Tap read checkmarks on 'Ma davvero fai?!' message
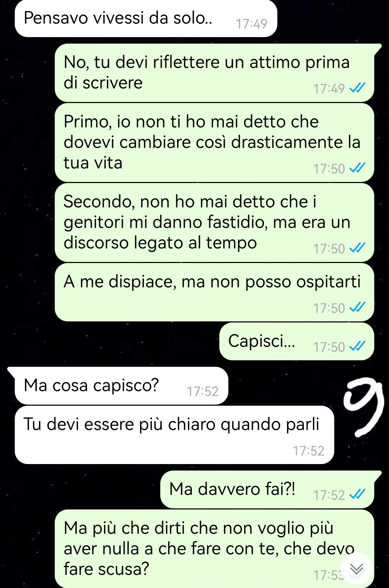The width and height of the screenshot is (389, 588). (x=358, y=495)
